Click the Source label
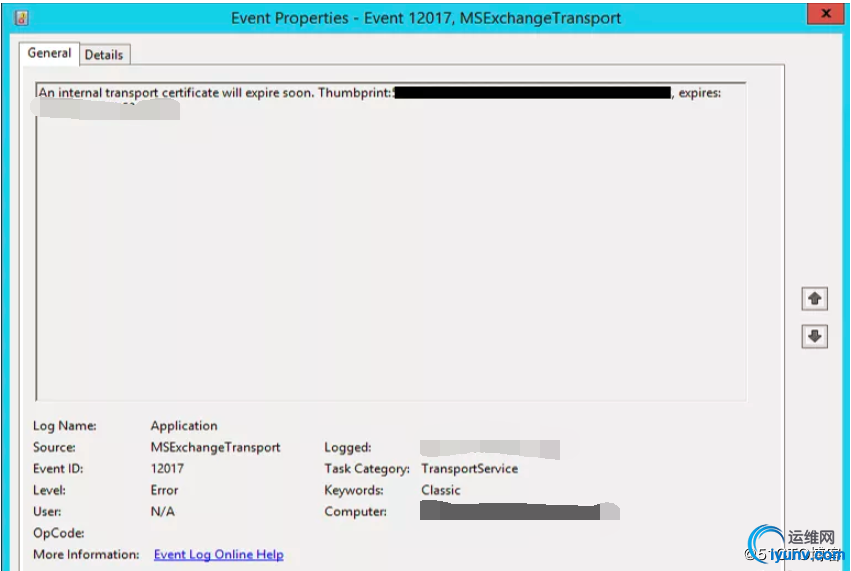The image size is (851, 571). click(x=54, y=447)
